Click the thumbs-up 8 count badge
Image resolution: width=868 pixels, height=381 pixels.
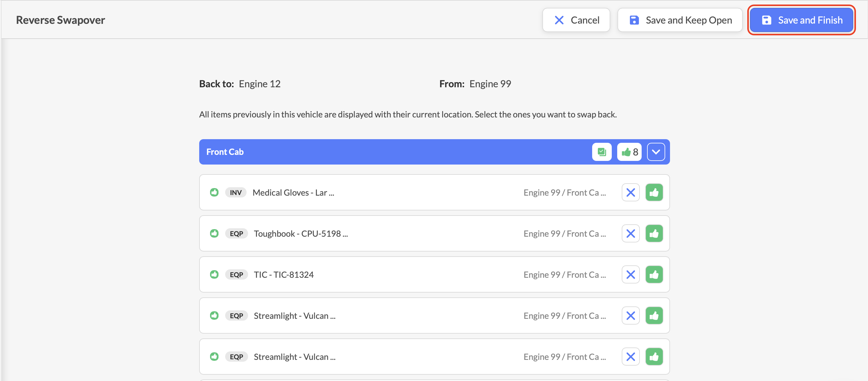click(x=629, y=152)
